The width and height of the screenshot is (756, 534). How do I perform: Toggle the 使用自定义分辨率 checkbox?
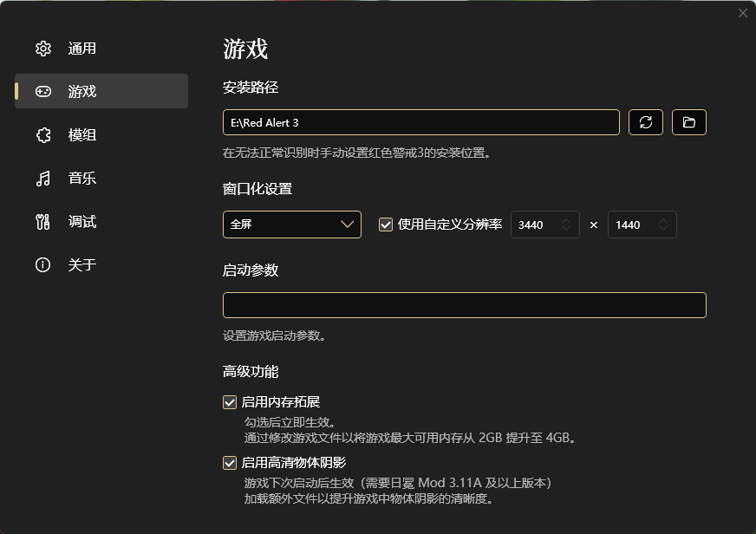click(387, 225)
